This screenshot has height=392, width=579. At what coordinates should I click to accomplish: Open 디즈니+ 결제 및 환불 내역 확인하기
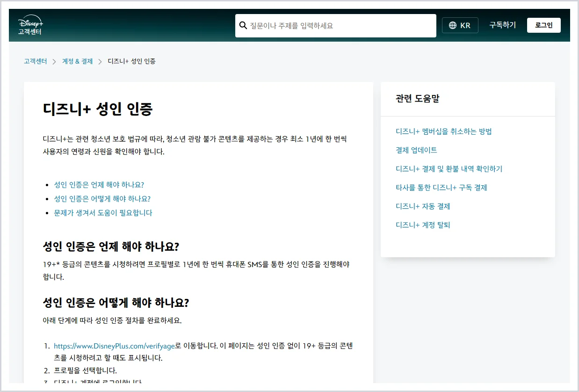[449, 169]
